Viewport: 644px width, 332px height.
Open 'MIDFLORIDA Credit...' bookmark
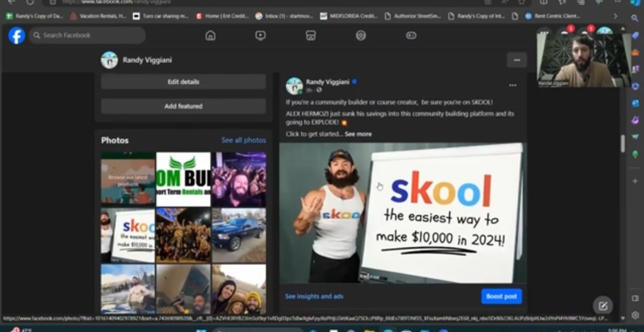pyautogui.click(x=349, y=16)
